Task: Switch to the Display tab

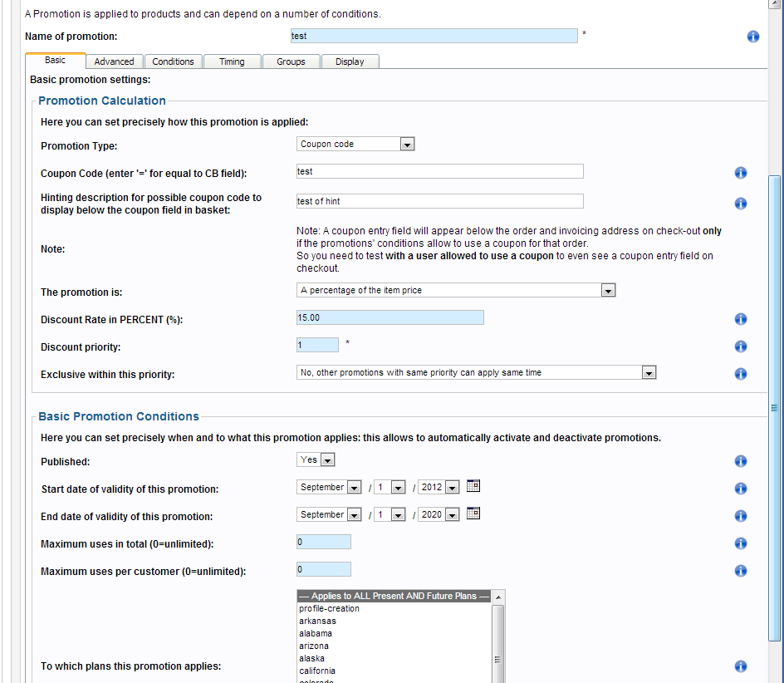Action: (x=350, y=61)
